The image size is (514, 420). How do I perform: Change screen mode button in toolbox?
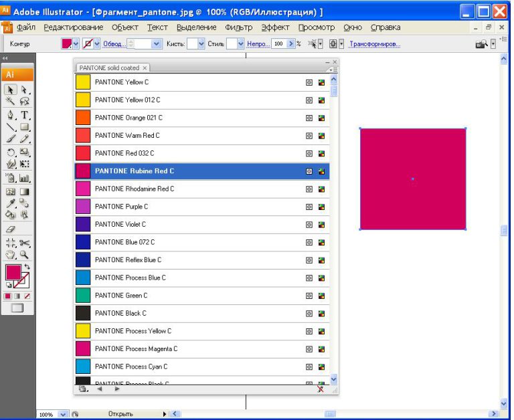tap(17, 308)
